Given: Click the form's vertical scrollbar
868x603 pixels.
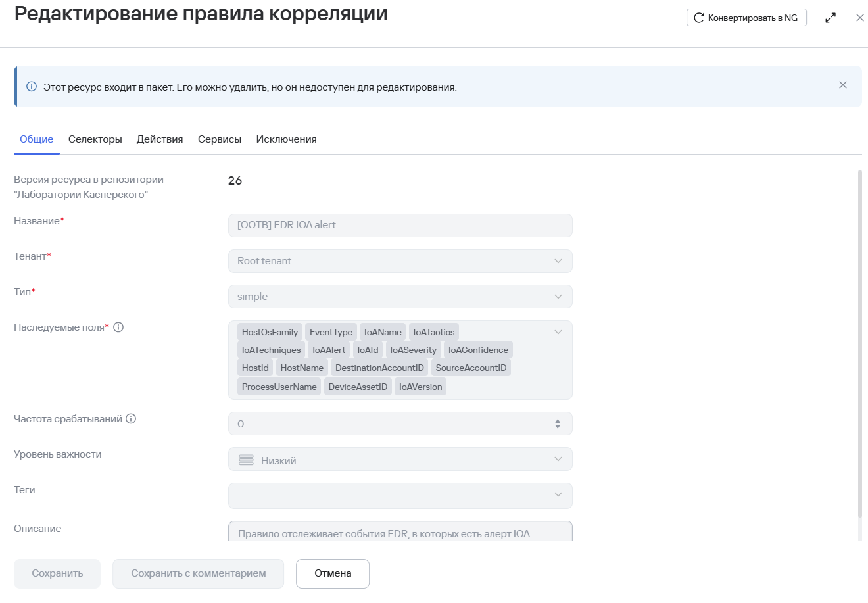Looking at the screenshot, I should (859, 345).
